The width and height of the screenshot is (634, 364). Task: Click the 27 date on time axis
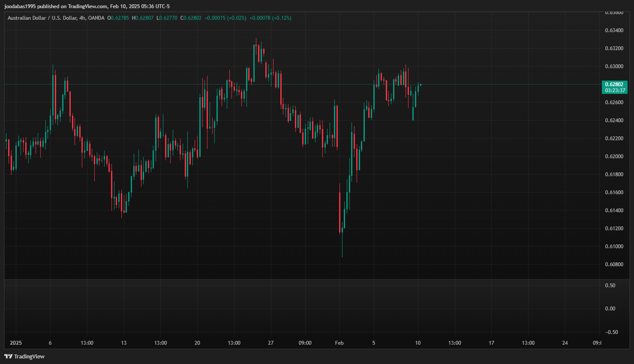[x=270, y=343]
